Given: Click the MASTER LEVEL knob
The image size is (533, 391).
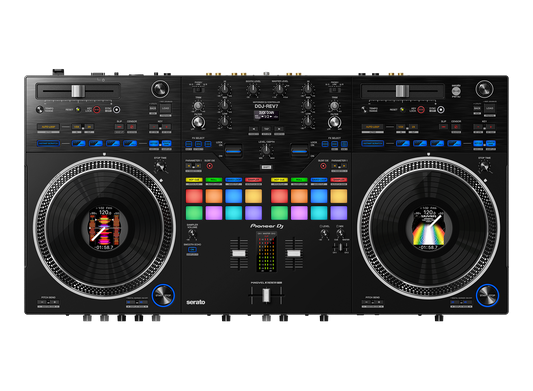Looking at the screenshot, I should pos(279,89).
